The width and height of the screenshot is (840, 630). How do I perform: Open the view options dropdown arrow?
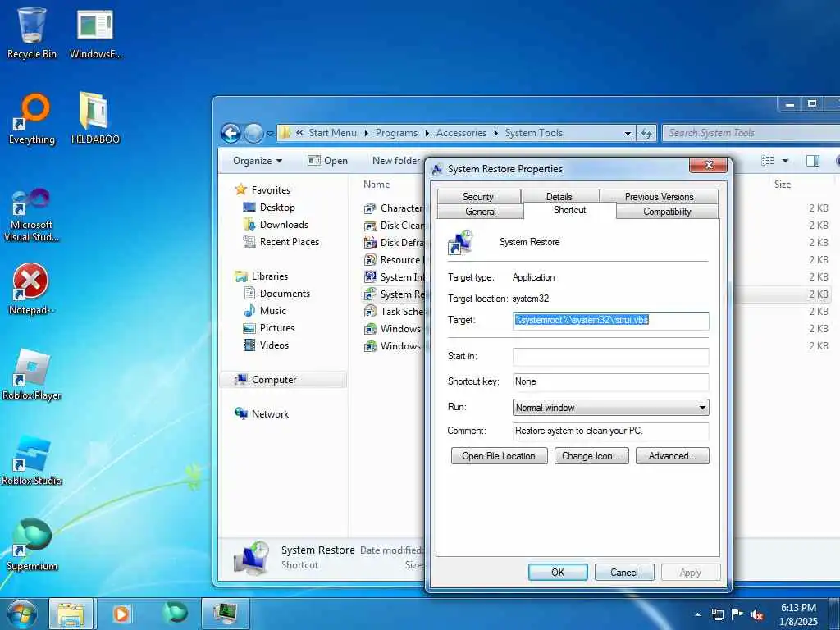785,161
